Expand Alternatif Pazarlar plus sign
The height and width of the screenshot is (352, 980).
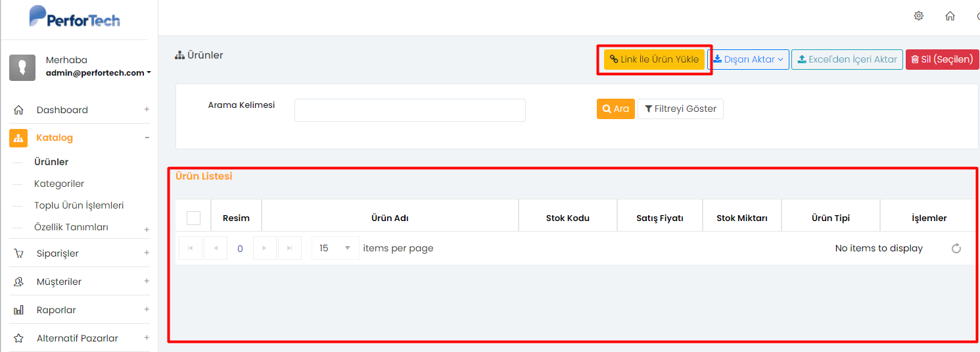(147, 338)
